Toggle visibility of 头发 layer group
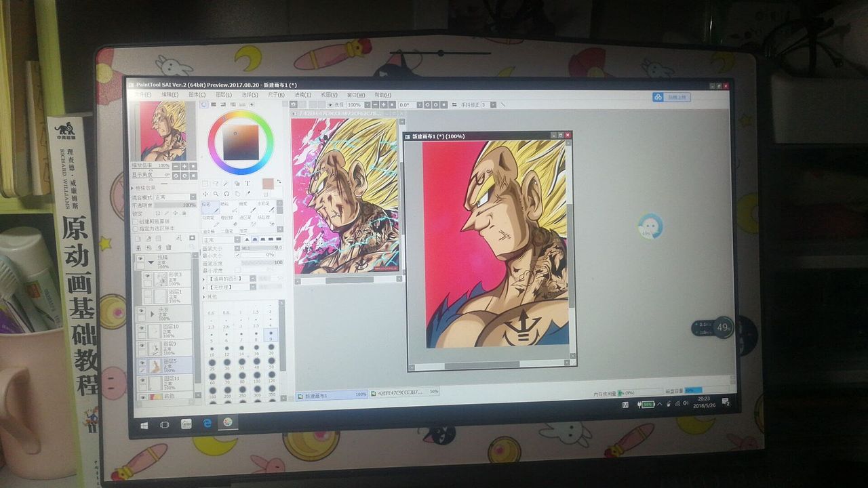Screen dimensions: 868x488 140,310
